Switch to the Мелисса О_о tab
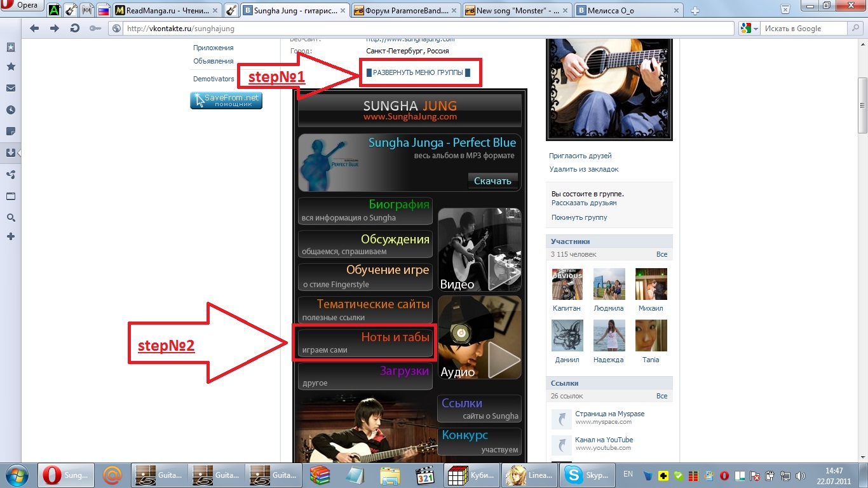868x488 pixels. pos(629,10)
